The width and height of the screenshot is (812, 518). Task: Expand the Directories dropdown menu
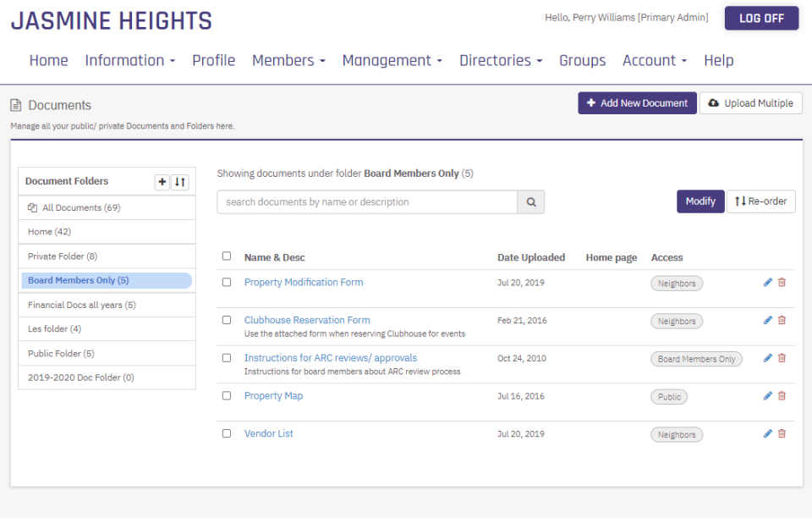(x=500, y=61)
